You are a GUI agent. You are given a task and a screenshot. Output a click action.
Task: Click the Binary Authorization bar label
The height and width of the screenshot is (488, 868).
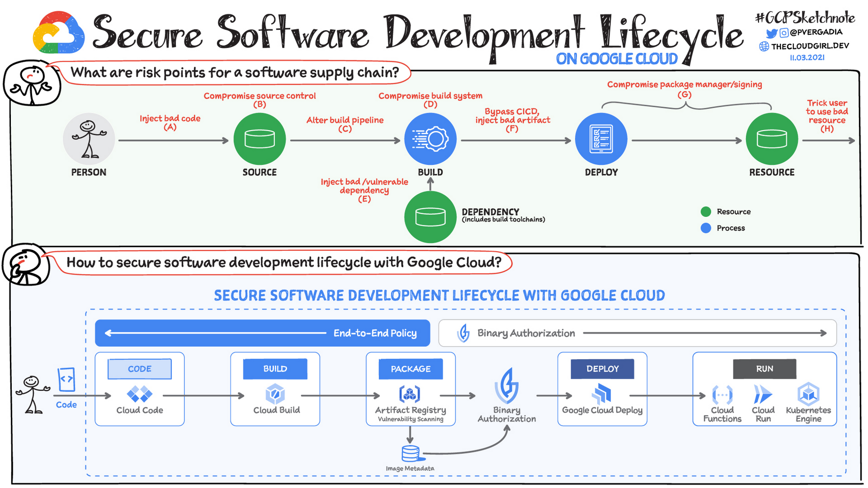(x=526, y=333)
